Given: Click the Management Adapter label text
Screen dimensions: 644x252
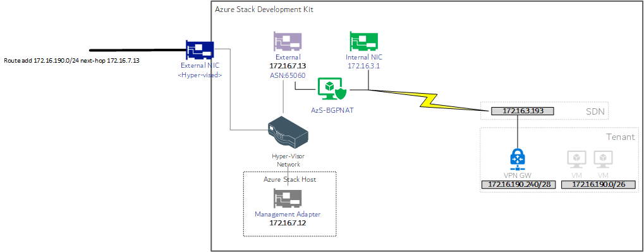Looking at the screenshot, I should click(288, 214).
